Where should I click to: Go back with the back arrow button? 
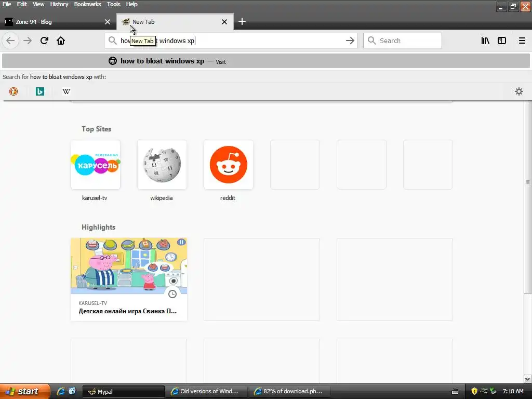[x=10, y=41]
